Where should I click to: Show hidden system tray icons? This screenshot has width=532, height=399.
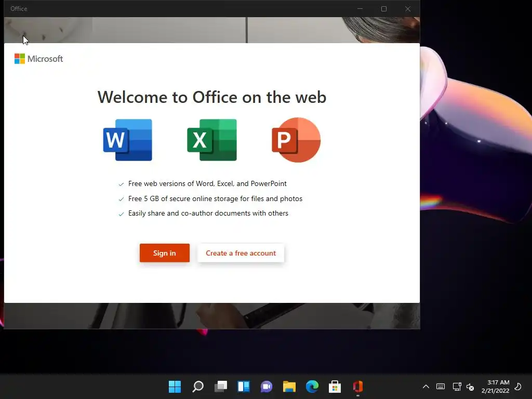click(x=426, y=387)
